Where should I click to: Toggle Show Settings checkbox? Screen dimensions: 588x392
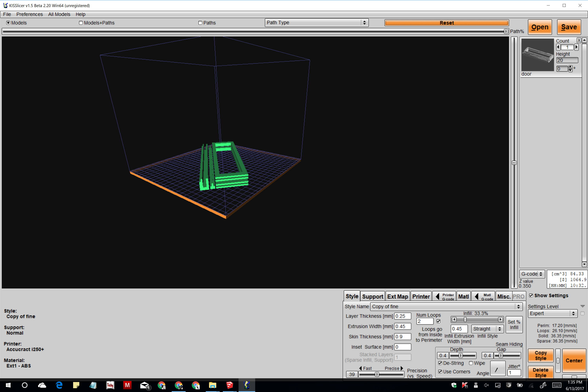point(531,296)
